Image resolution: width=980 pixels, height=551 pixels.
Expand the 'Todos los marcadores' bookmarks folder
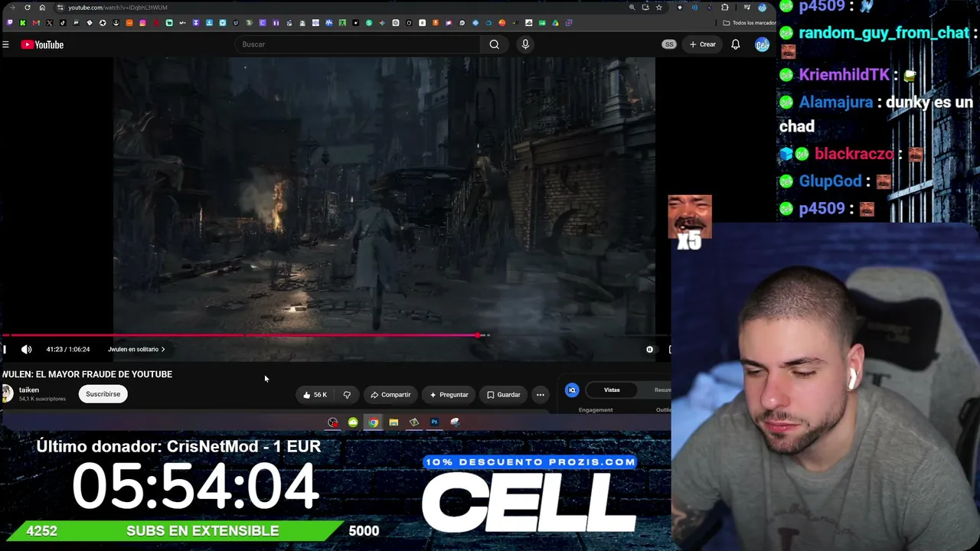[x=750, y=23]
